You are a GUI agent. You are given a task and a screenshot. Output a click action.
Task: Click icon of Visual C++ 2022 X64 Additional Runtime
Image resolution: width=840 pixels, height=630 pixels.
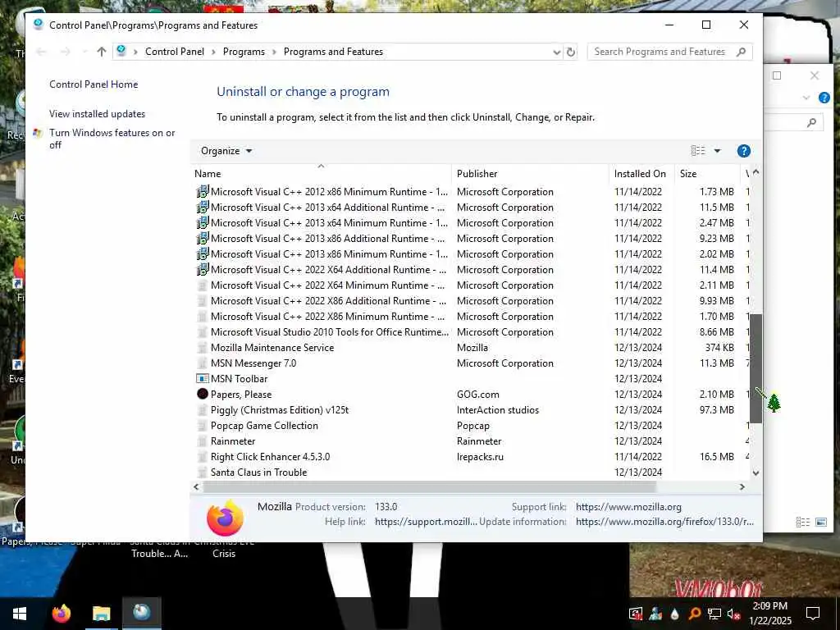tap(203, 269)
